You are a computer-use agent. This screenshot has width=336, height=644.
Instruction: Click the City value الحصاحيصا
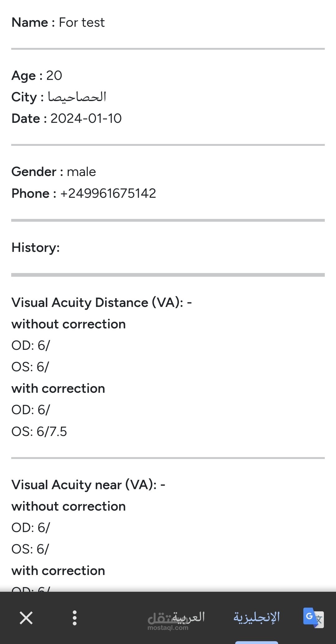coord(77,97)
